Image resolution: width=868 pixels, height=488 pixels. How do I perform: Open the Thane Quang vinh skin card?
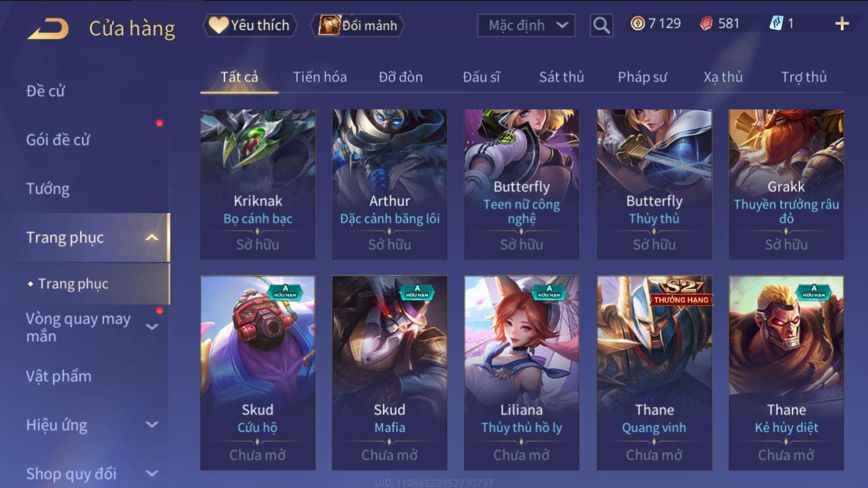coord(654,373)
